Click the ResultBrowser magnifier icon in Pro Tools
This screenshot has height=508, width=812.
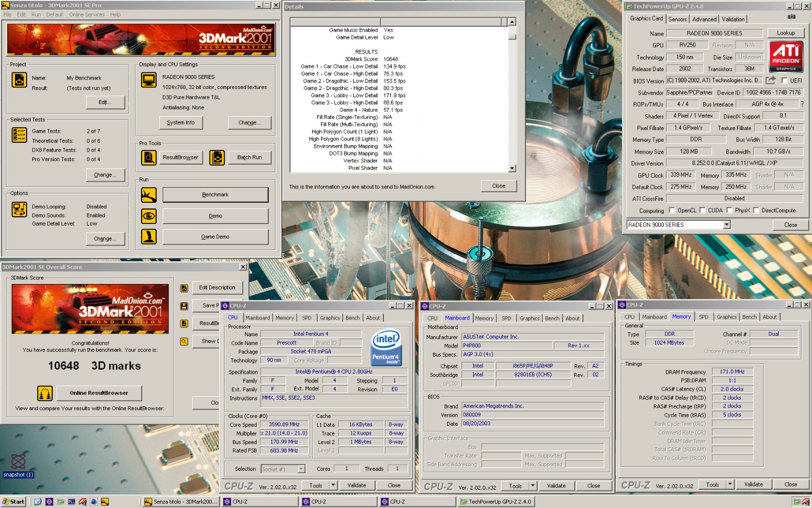coord(149,158)
